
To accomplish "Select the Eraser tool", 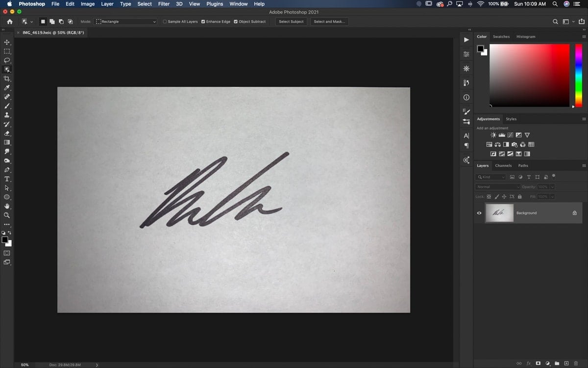I will click(7, 133).
